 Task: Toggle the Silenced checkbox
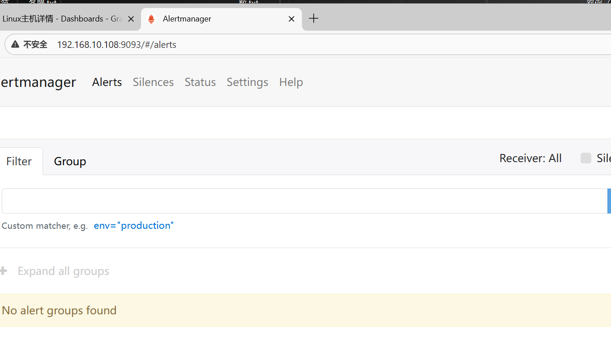click(586, 158)
